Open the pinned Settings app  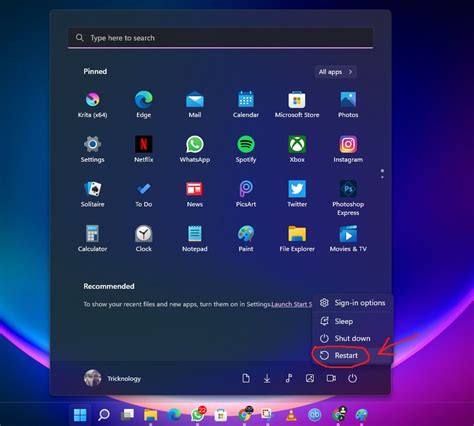[92, 149]
